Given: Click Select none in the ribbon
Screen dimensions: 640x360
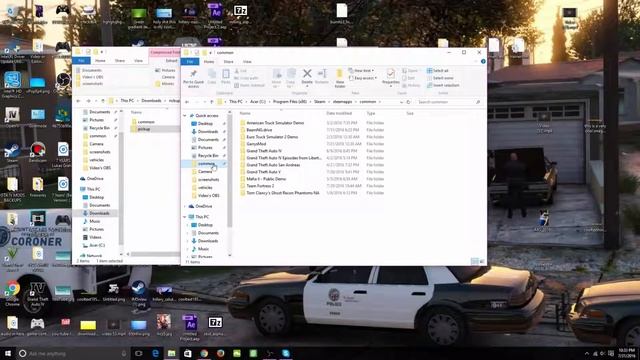Looking at the screenshot, I should (x=440, y=78).
